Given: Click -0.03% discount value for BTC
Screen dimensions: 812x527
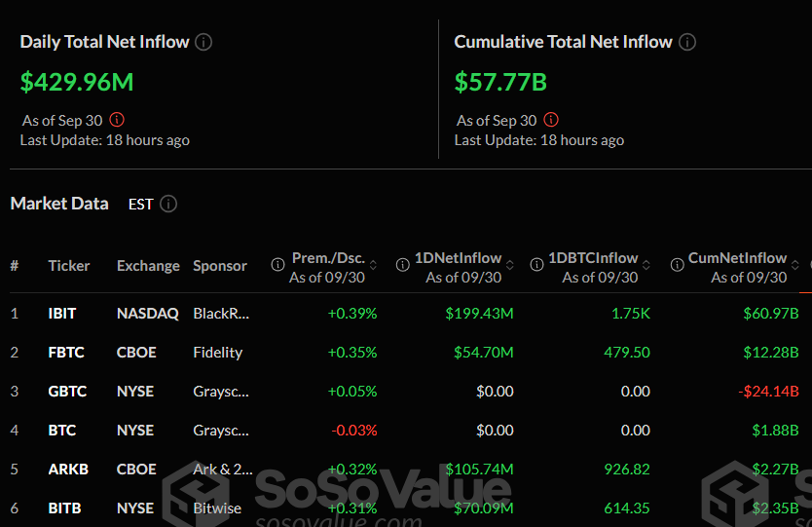Looking at the screenshot, I should [354, 431].
